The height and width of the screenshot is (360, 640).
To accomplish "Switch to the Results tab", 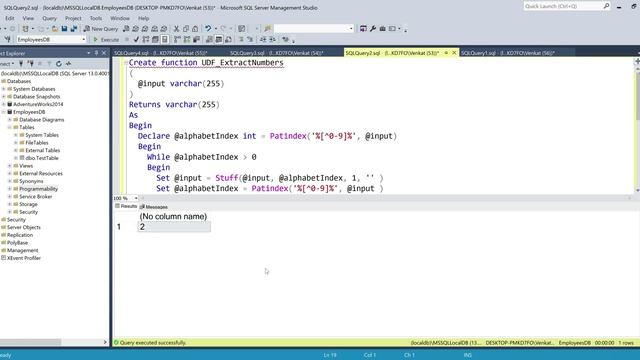I will point(126,206).
